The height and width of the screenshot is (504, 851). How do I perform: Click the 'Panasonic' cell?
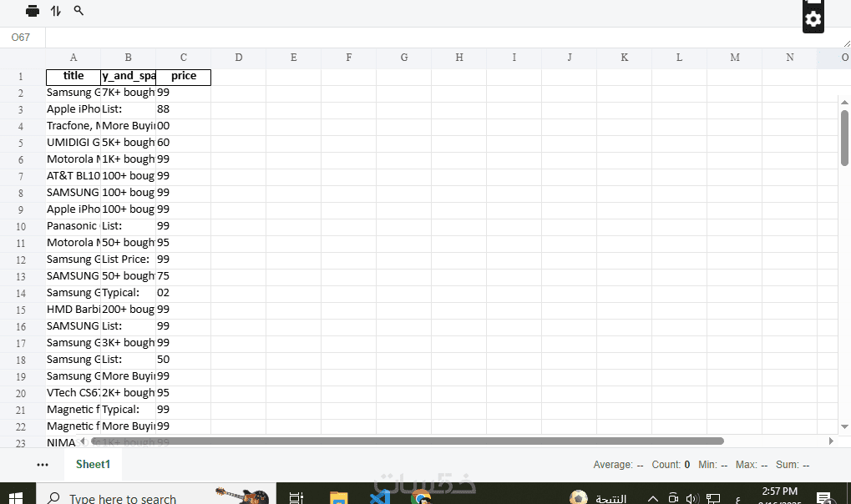(x=73, y=226)
